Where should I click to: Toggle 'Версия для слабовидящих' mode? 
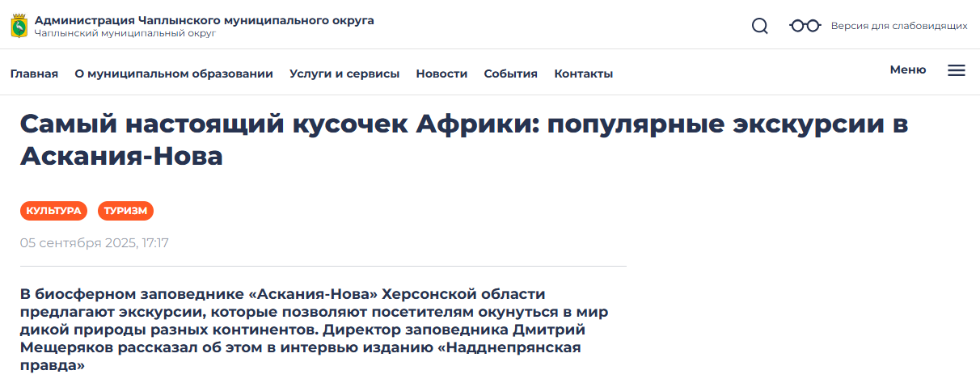(x=898, y=26)
